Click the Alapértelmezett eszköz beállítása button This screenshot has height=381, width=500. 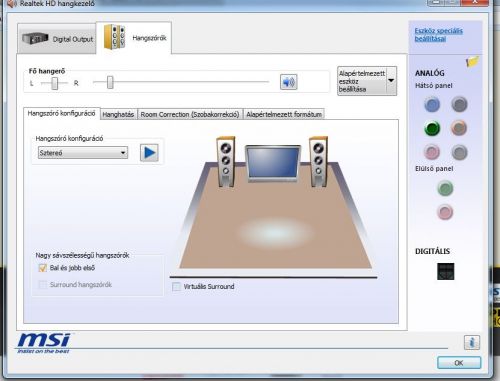coord(362,81)
